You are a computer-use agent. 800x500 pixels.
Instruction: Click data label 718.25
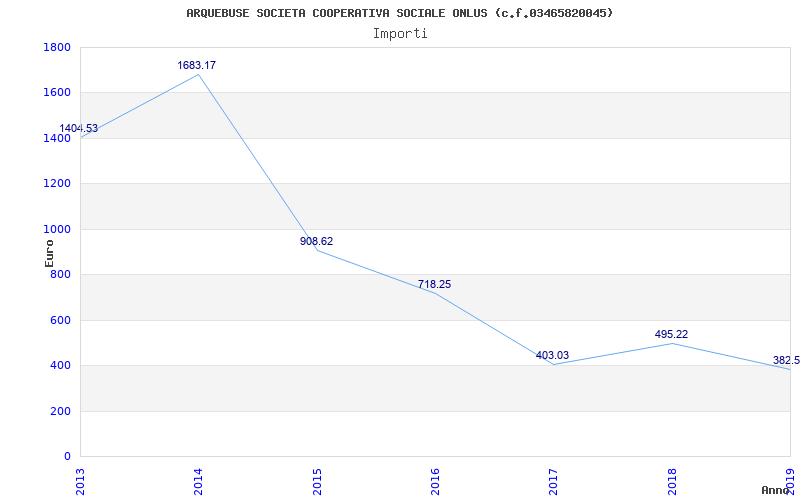pos(435,284)
